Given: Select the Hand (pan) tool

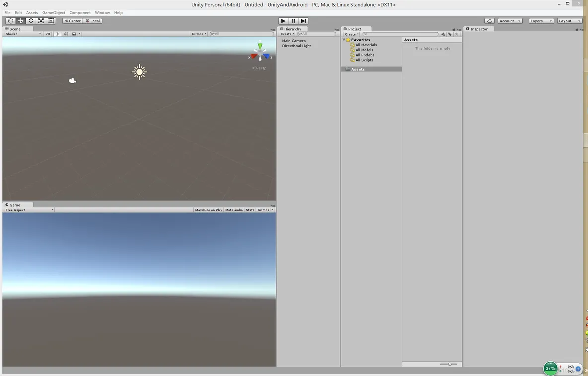Looking at the screenshot, I should (x=10, y=21).
